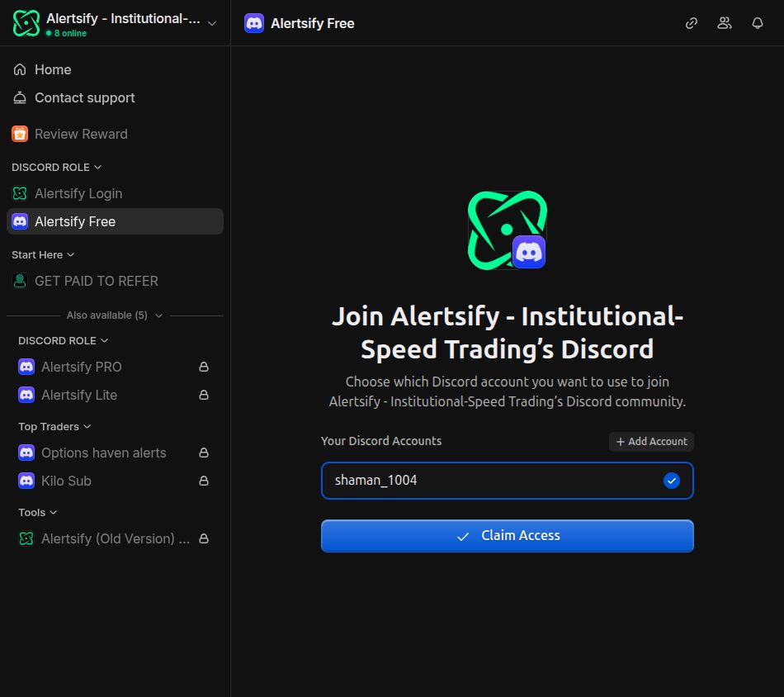
Task: Click the Discord icon beside Alertsify Lite
Action: click(x=26, y=395)
